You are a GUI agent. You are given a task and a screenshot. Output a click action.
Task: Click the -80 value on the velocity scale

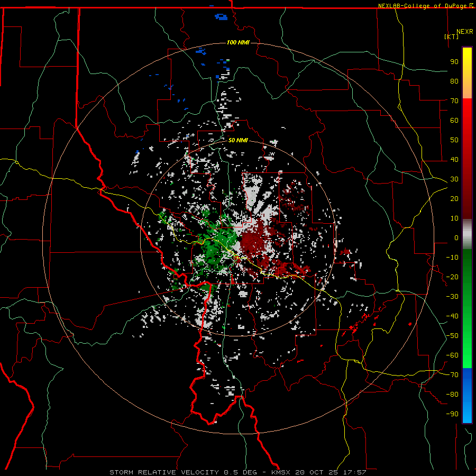point(452,395)
